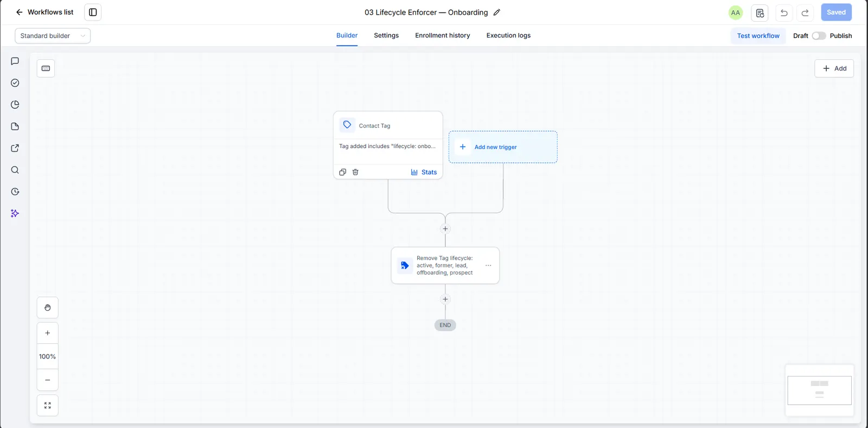868x428 pixels.
Task: Zoom in on the canvas
Action: click(x=48, y=333)
